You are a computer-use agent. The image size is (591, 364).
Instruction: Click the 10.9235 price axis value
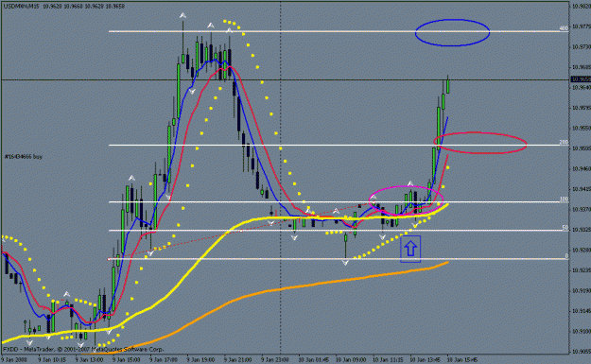click(582, 270)
